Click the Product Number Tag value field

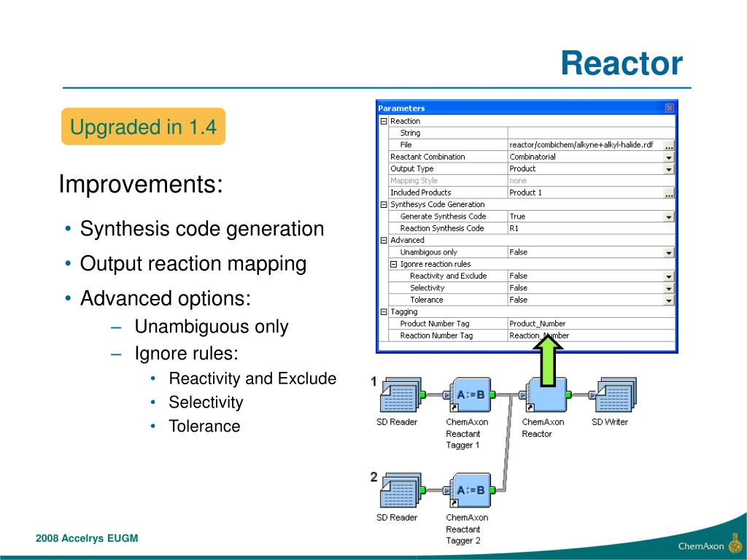tap(591, 323)
